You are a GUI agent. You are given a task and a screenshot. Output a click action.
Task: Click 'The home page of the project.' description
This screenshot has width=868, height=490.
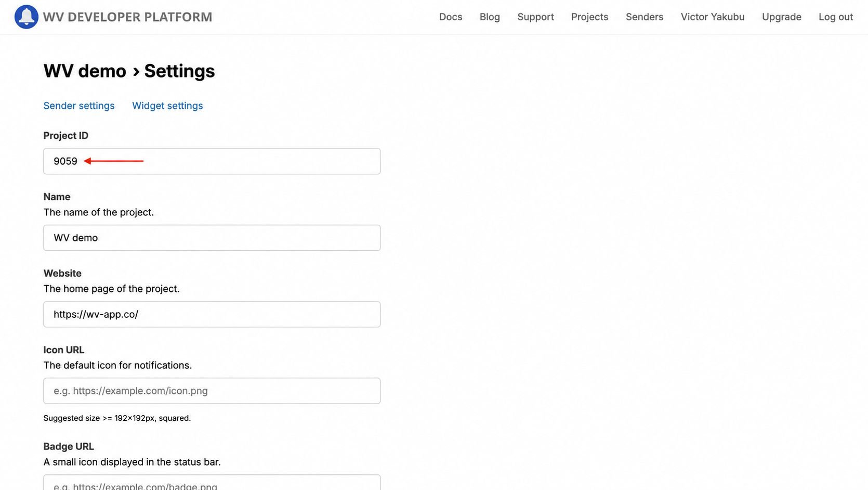point(111,289)
